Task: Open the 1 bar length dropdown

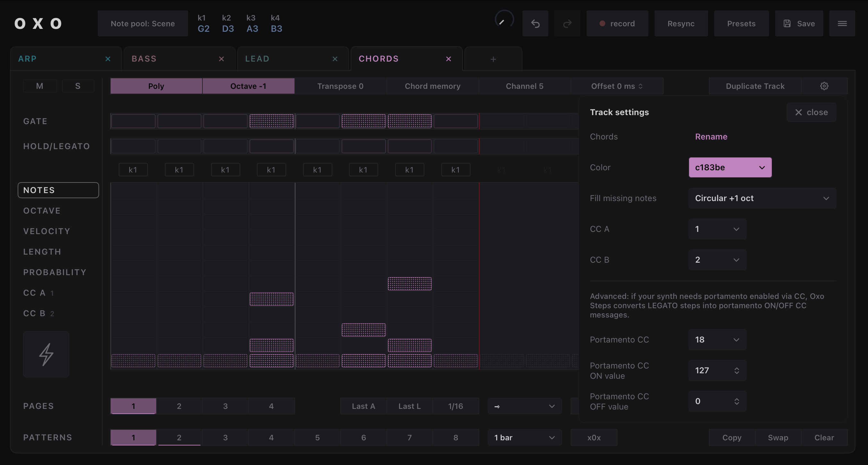Action: coord(525,437)
